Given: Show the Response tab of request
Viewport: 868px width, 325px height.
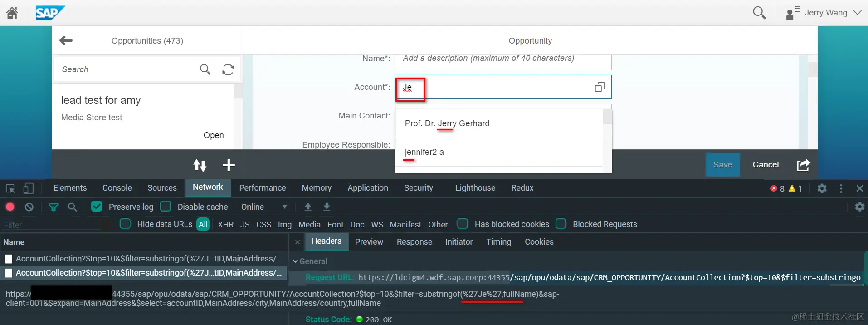Looking at the screenshot, I should click(414, 242).
